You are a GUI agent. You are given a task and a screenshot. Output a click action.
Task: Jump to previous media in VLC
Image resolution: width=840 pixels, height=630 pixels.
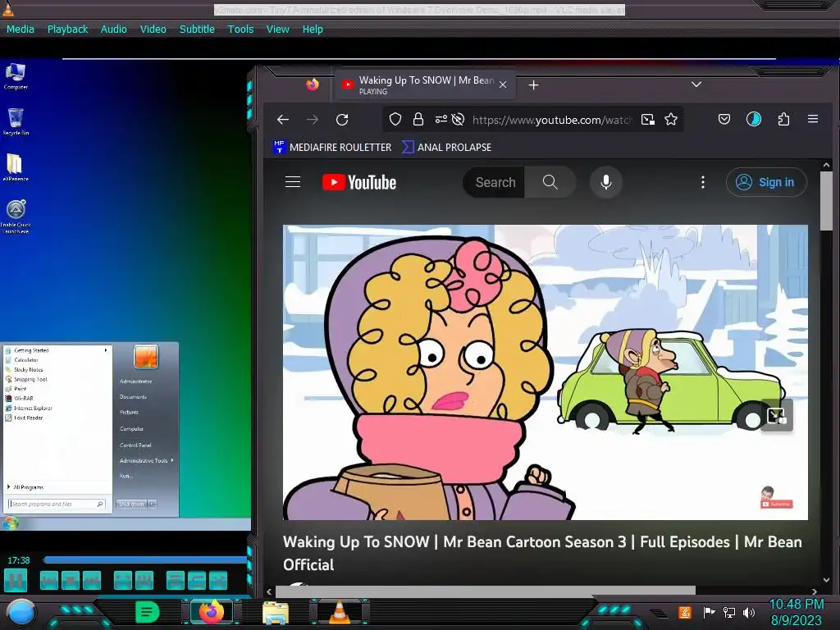(48, 580)
